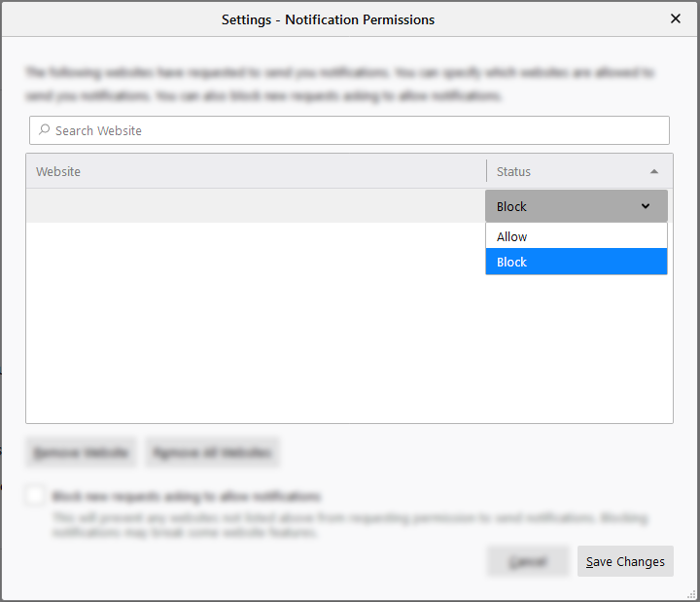Focus the Search Website field
700x602 pixels.
tap(350, 130)
